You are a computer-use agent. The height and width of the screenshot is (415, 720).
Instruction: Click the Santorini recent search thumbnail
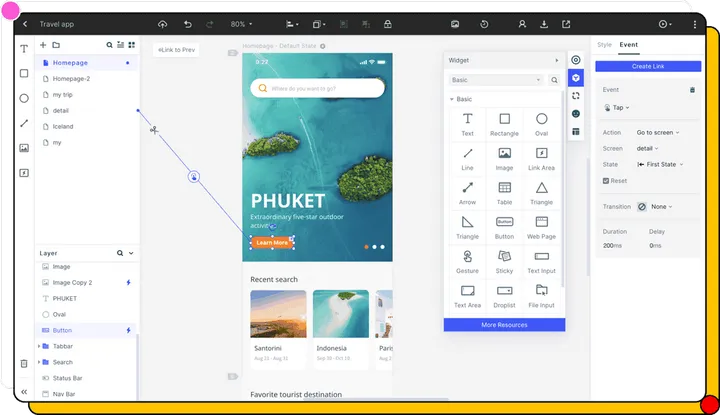coord(278,314)
